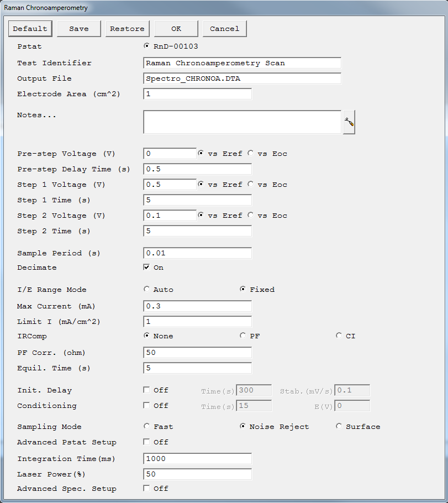448x503 pixels.
Task: Edit the Step 2 Time field
Action: (x=198, y=231)
